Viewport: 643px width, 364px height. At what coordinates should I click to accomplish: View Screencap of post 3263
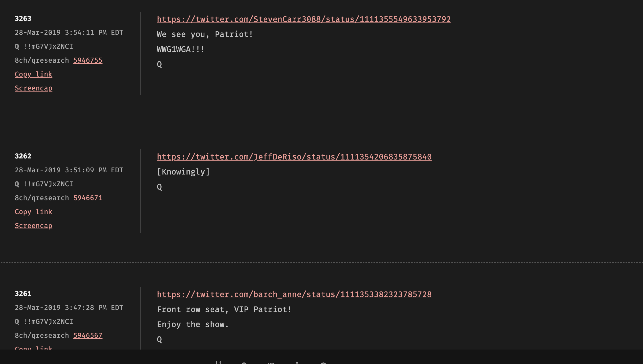[x=33, y=88]
